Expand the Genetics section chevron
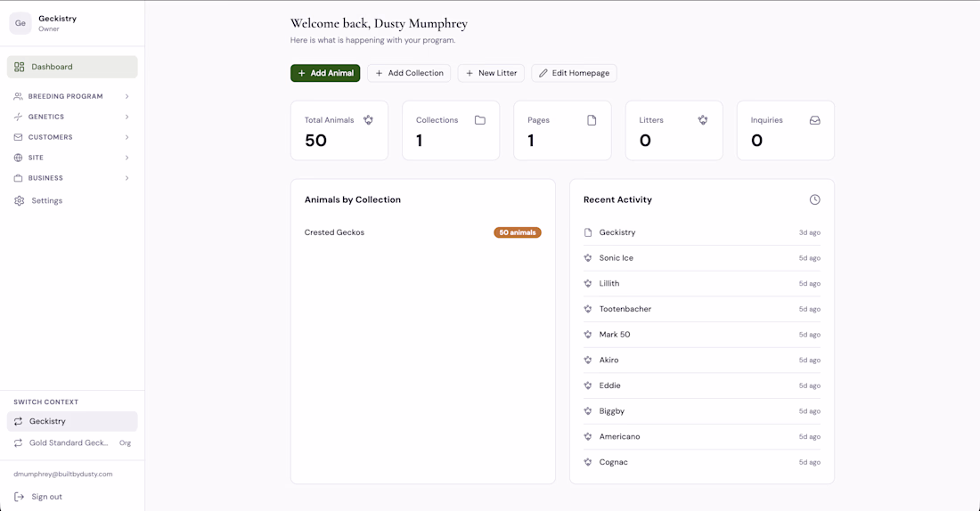This screenshot has width=980, height=511. pyautogui.click(x=127, y=117)
